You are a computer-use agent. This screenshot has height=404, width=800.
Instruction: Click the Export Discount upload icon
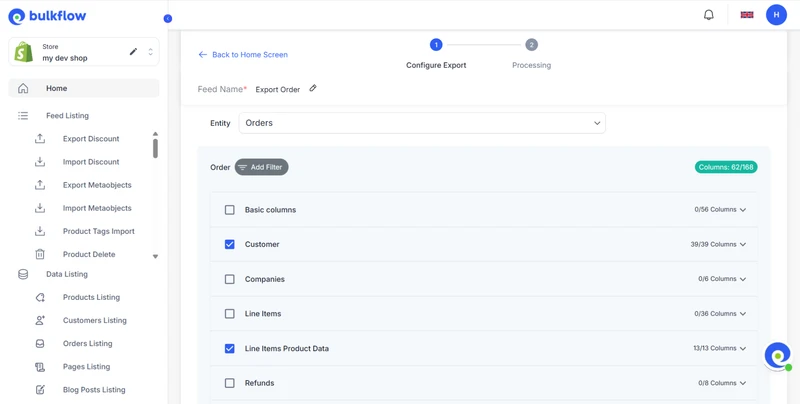(x=40, y=139)
